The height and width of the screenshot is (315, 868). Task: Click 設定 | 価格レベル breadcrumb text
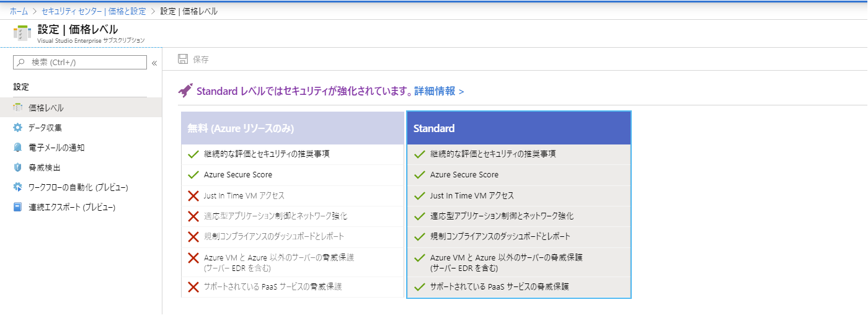pyautogui.click(x=188, y=11)
